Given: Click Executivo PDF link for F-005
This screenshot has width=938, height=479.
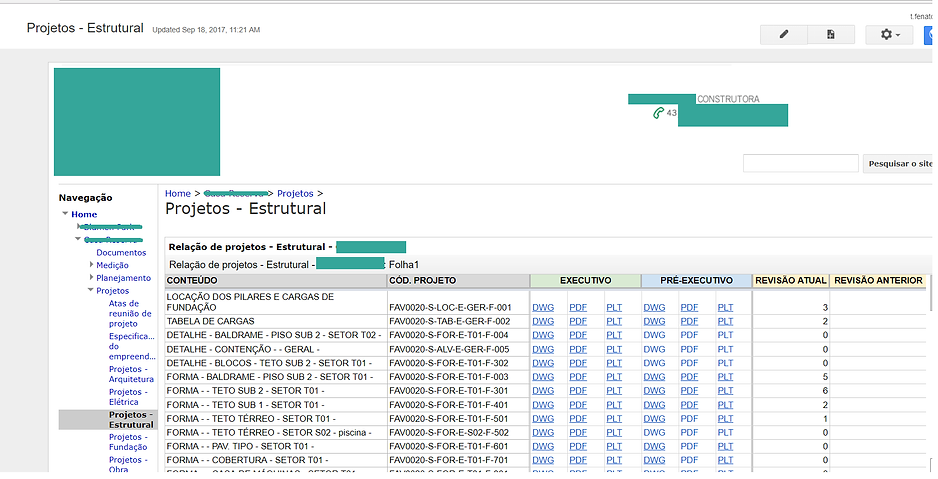Looking at the screenshot, I should 578,349.
